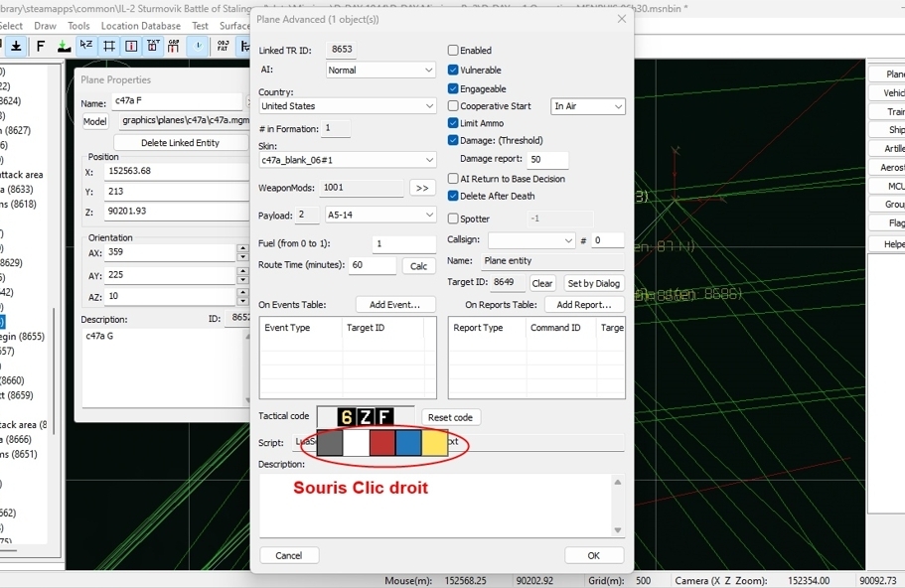Open the Tools menu
This screenshot has height=588, width=905.
click(x=78, y=26)
